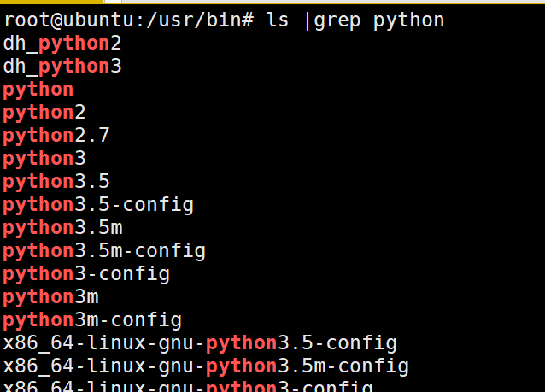Click the 'python3.5' entry
This screenshot has width=545, height=392.
click(x=56, y=182)
